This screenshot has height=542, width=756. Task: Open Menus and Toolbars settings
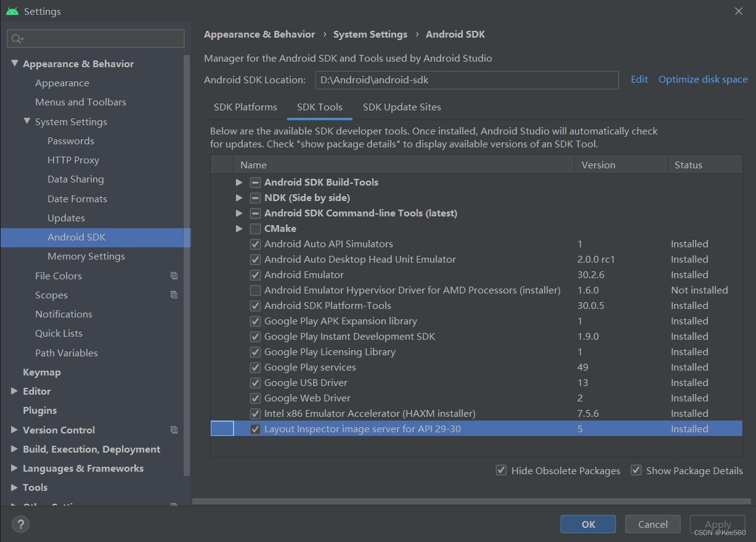81,102
